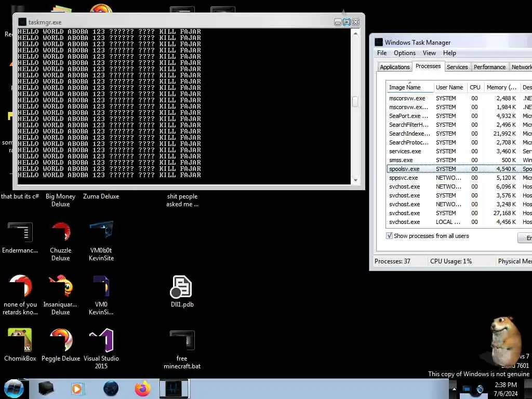This screenshot has height=399, width=532.
Task: Select the ChomikBox desktop icon
Action: [x=20, y=345]
